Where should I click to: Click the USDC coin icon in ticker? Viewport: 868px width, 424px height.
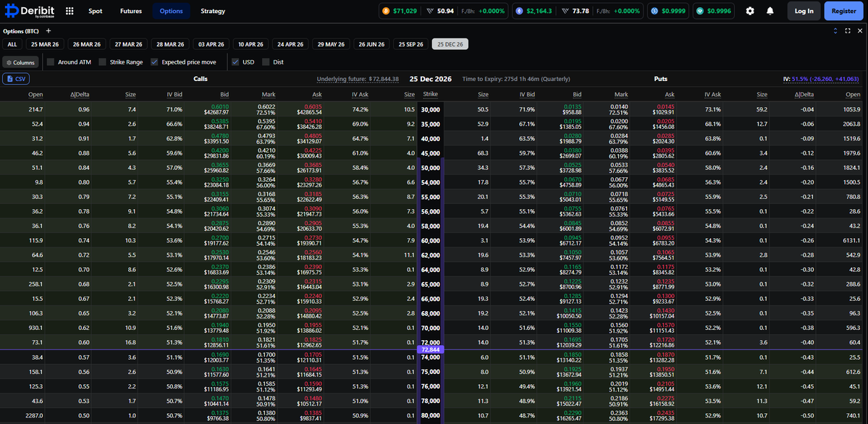click(654, 11)
